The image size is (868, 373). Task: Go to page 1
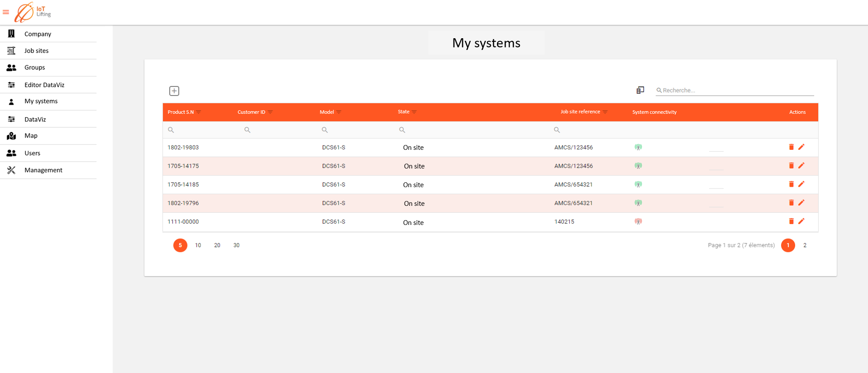(788, 245)
